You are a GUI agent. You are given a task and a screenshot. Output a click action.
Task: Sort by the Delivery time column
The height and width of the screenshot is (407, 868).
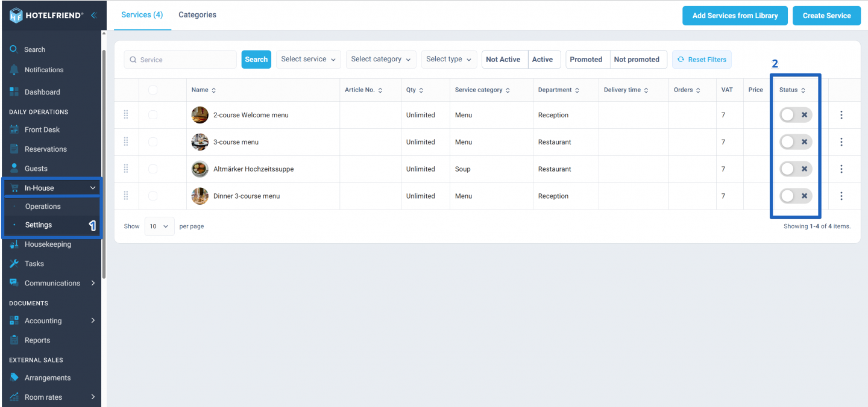click(646, 90)
